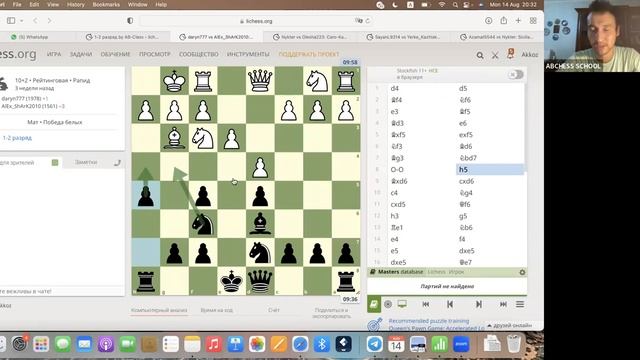Toggle the Safari sidebar button
Image resolution: width=640 pixels, height=360 pixels.
pos(11,20)
